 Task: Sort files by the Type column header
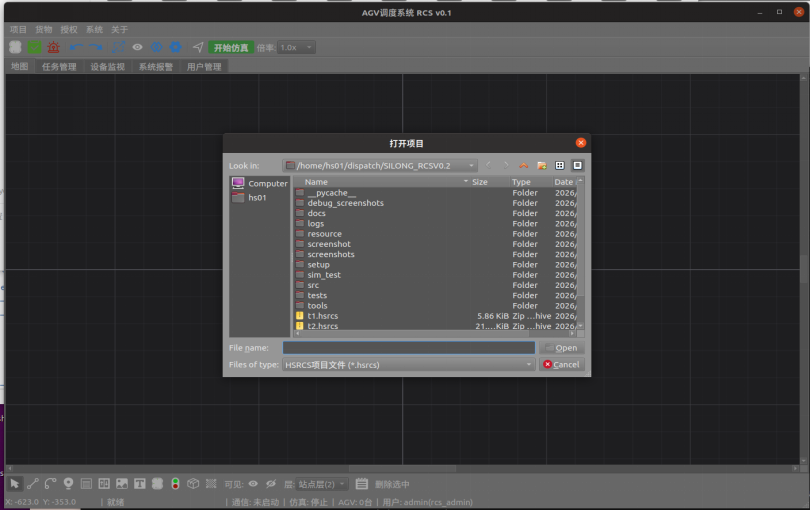pos(531,182)
